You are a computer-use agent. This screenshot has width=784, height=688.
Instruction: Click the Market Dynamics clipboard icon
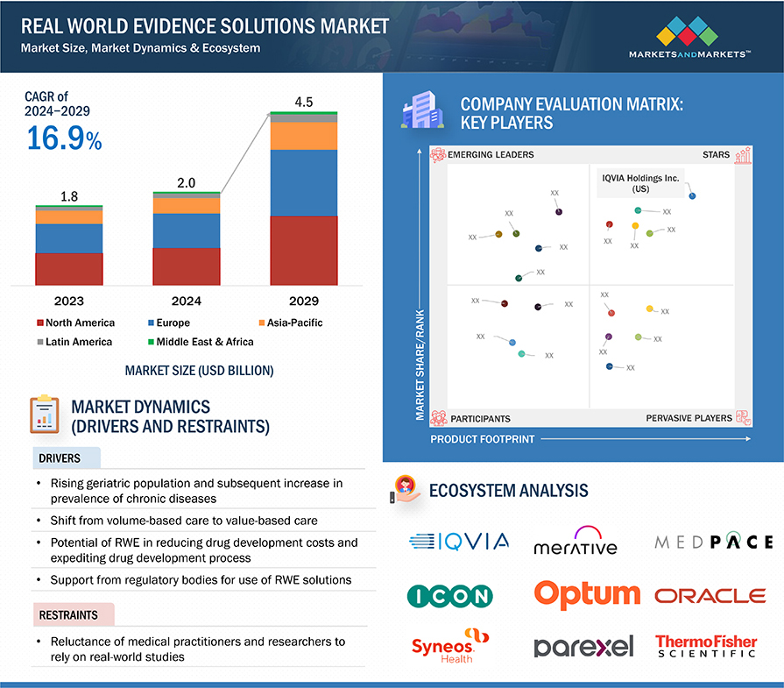pos(44,415)
